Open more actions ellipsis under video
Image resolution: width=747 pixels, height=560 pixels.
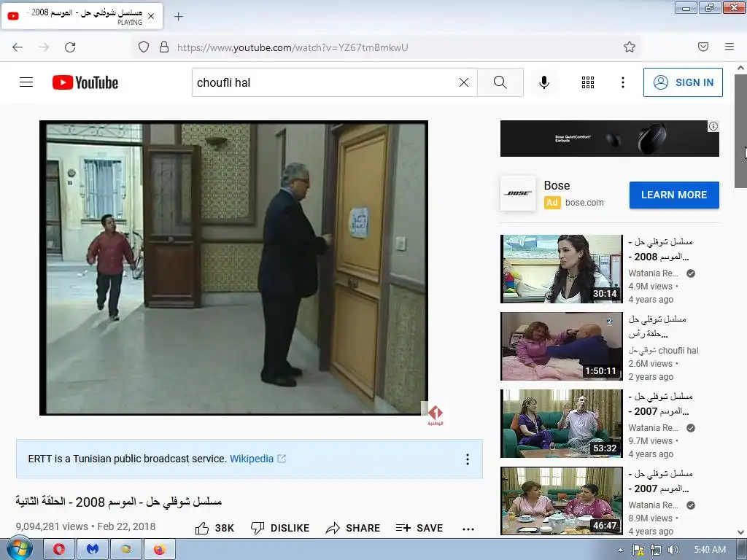(468, 529)
